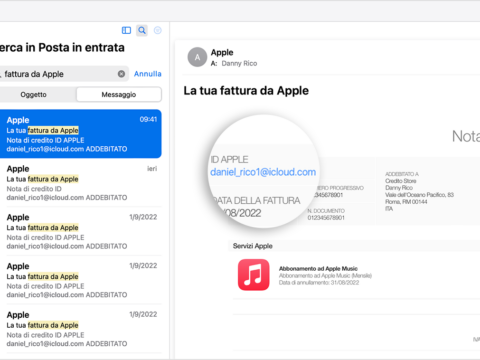Click "Abbonamento ad Apple Music" title

[318, 269]
